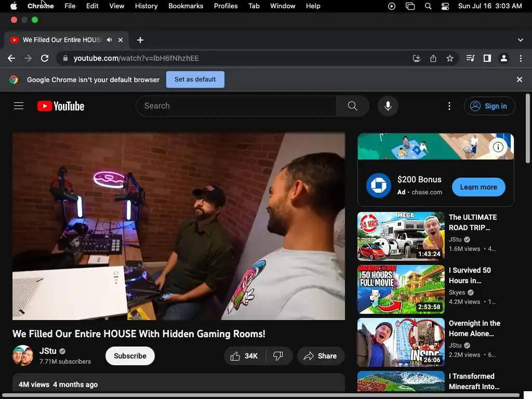
Task: Go to the YouTube home logo
Action: [61, 106]
